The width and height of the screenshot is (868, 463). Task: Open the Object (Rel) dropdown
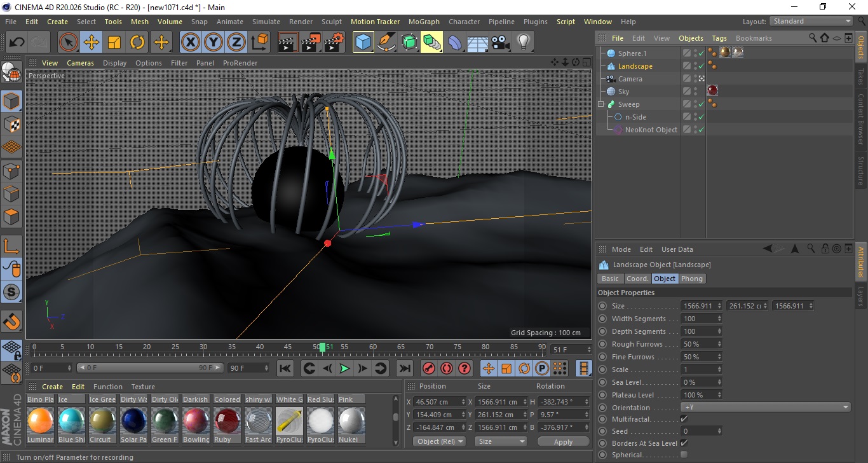439,441
